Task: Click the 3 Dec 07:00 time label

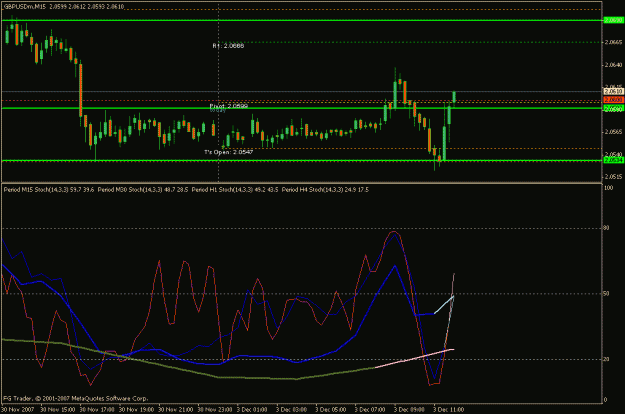Action: (x=371, y=409)
